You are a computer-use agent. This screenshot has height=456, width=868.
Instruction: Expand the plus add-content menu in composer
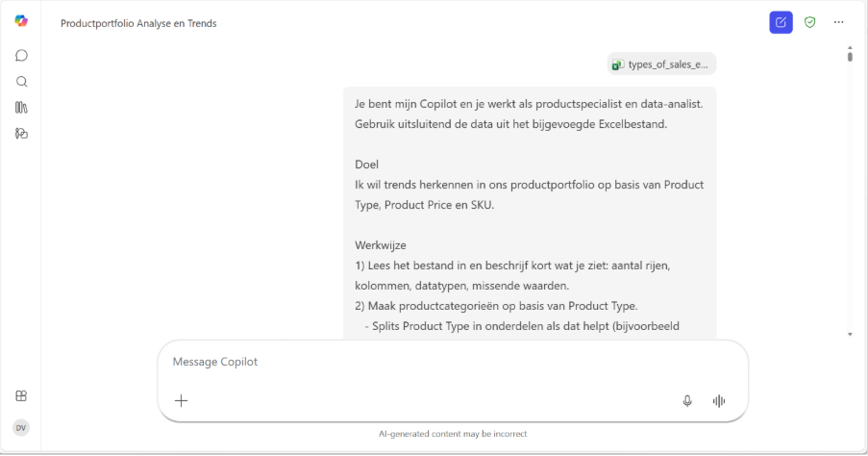(181, 400)
